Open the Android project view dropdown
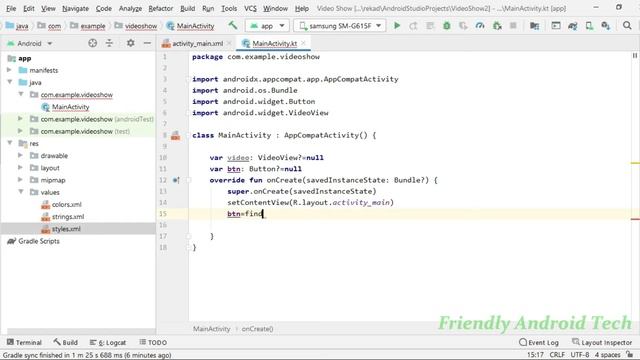The width and height of the screenshot is (640, 360). [x=29, y=43]
